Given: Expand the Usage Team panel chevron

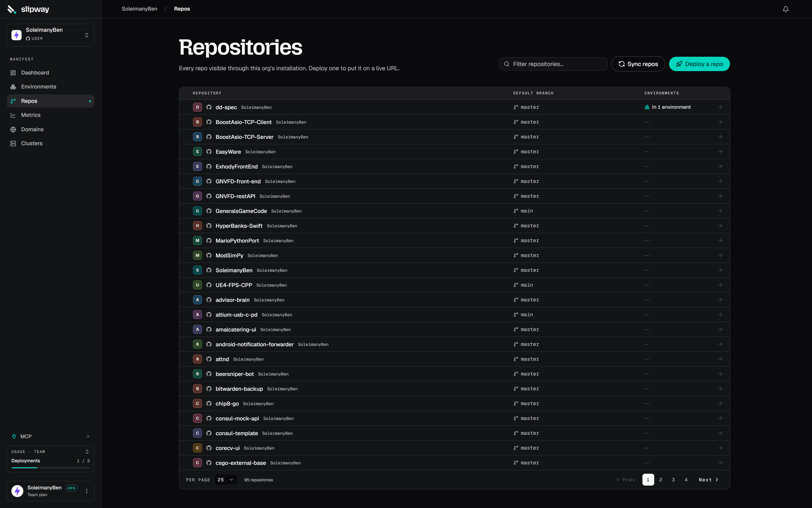Looking at the screenshot, I should (87, 451).
